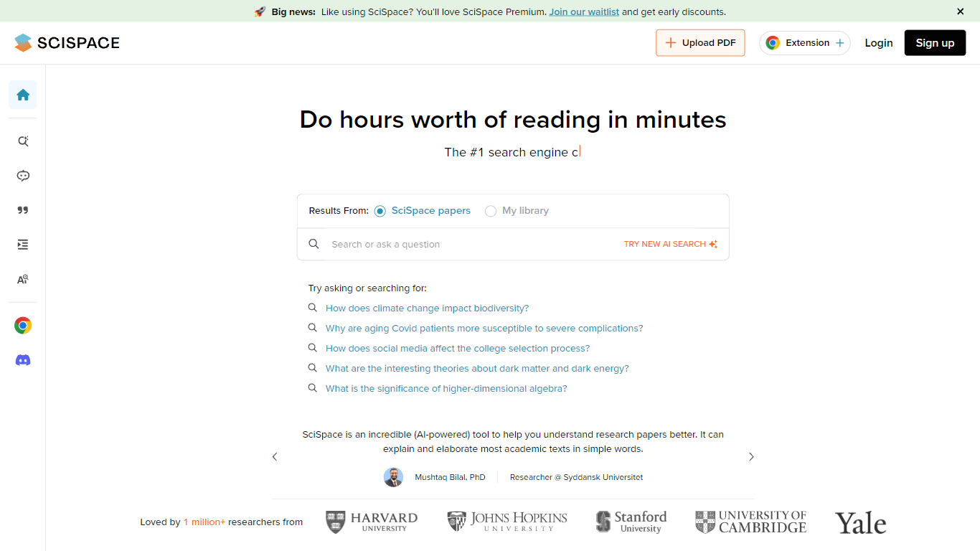This screenshot has width=980, height=551.
Task: Open the chat bot sidebar icon
Action: coord(23,176)
